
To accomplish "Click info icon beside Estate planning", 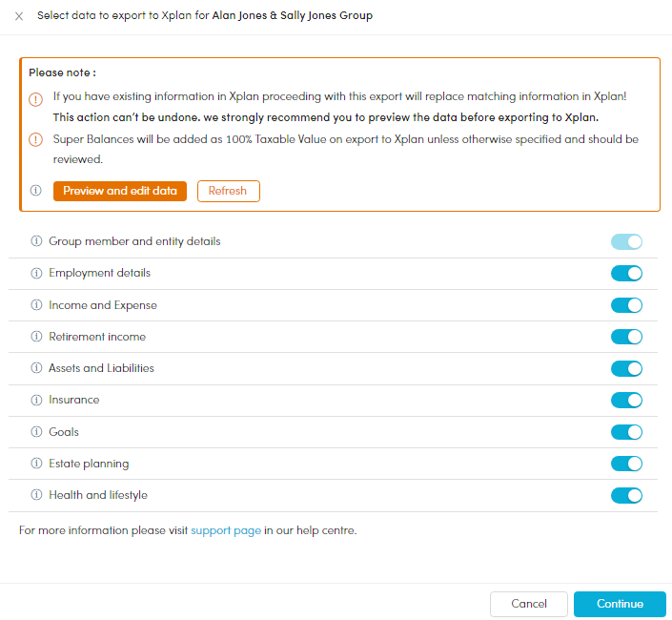I will click(x=36, y=464).
